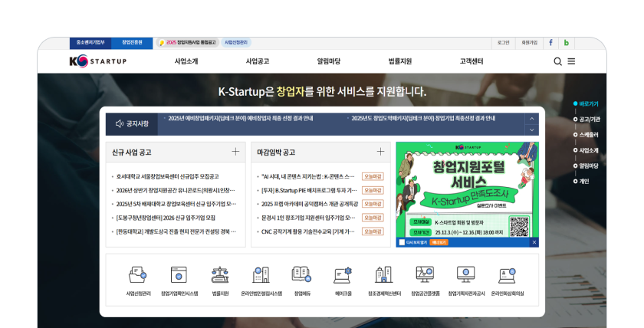This screenshot has height=328, width=644.
Task: Jump to 스케줄러 in side navigation
Action: click(586, 135)
